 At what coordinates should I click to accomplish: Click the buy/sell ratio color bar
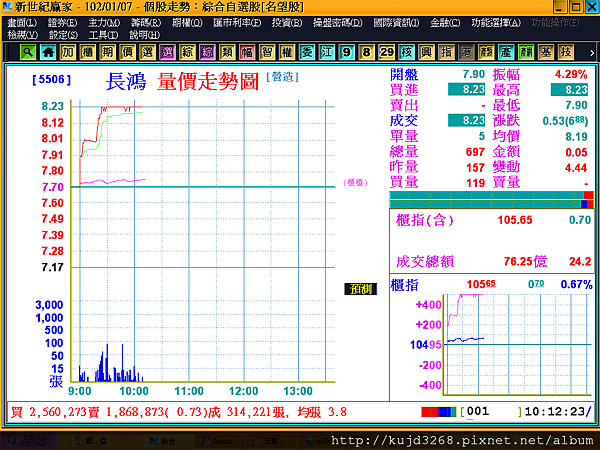click(x=491, y=200)
